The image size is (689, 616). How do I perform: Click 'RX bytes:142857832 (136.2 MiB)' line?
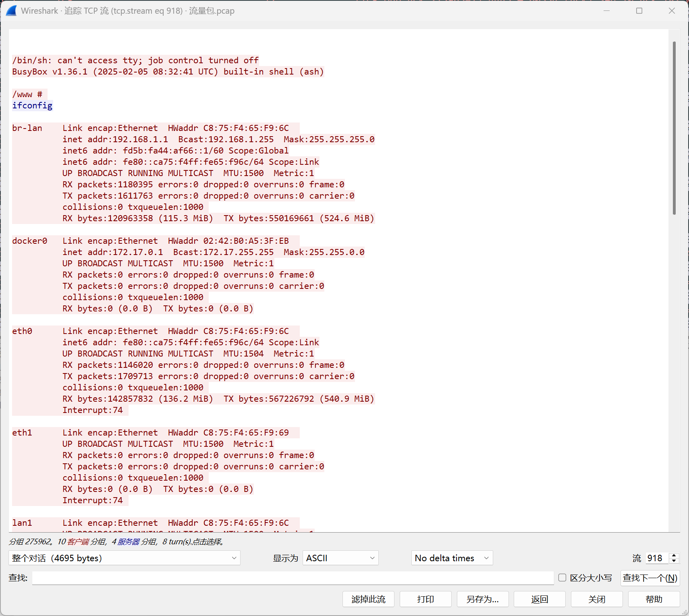tap(218, 399)
